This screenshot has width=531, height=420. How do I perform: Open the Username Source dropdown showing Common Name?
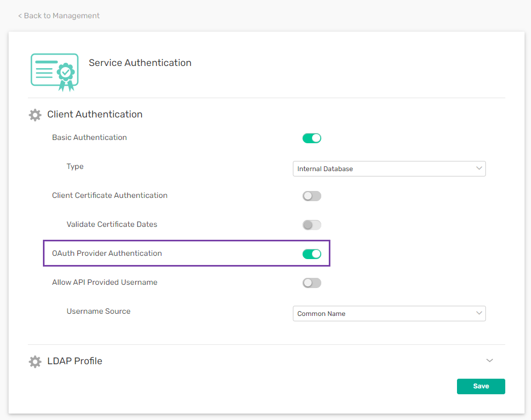pos(389,314)
